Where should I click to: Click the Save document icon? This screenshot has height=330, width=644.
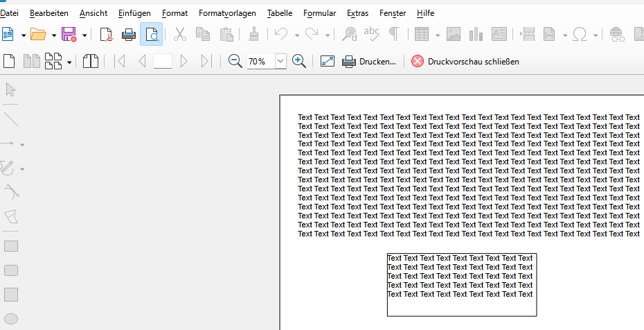click(69, 35)
